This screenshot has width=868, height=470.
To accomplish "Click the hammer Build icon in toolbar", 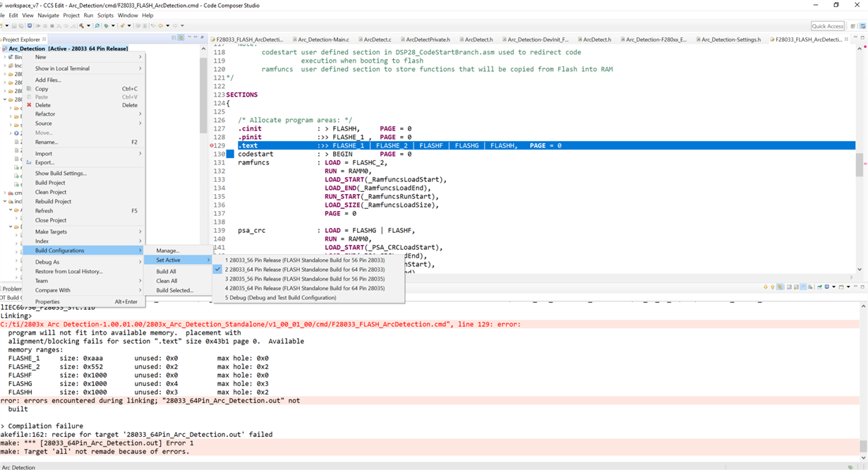I will pos(81,26).
